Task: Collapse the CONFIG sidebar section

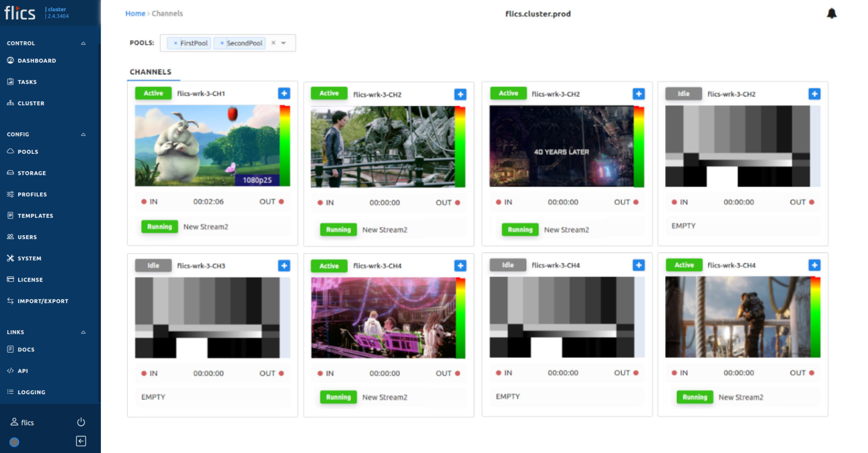Action: 83,134
